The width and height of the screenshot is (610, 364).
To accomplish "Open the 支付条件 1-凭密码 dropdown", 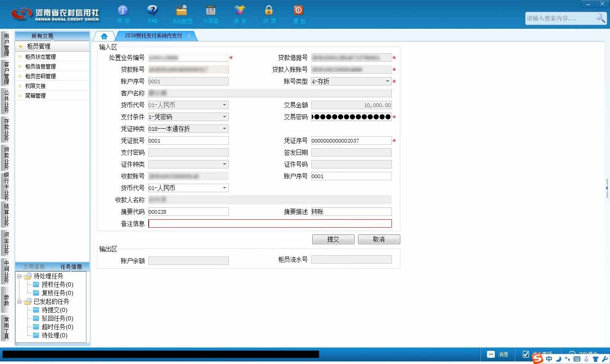I will click(225, 117).
